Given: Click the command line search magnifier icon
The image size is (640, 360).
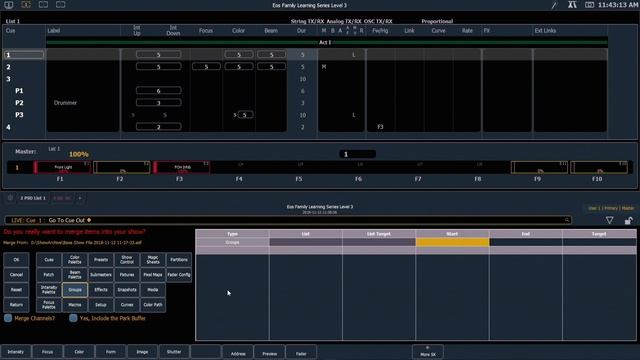Looking at the screenshot, I should coord(567,220).
